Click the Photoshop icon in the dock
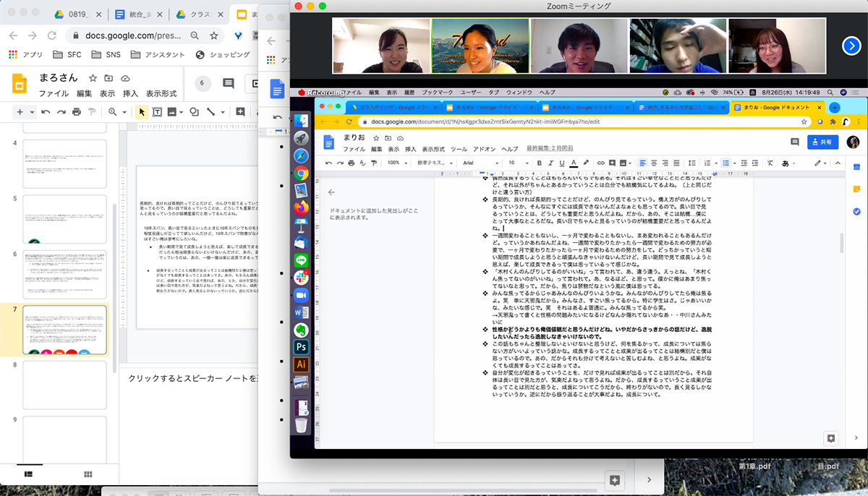 302,346
